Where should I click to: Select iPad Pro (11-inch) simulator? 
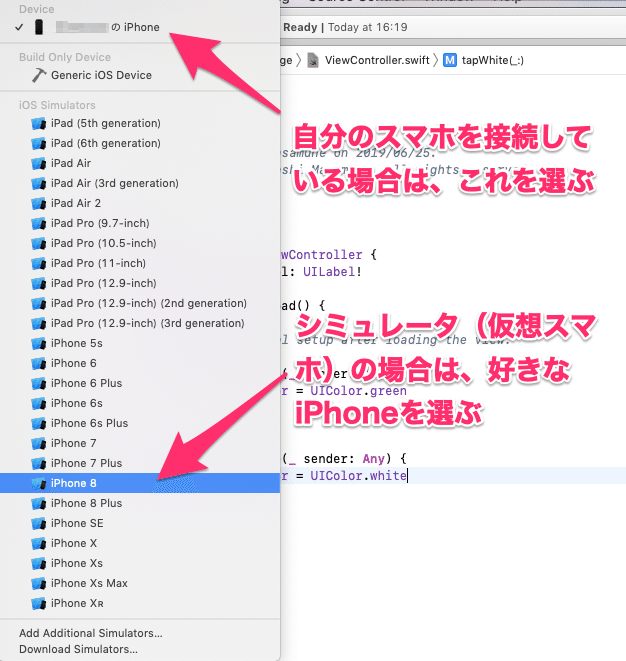point(140,263)
